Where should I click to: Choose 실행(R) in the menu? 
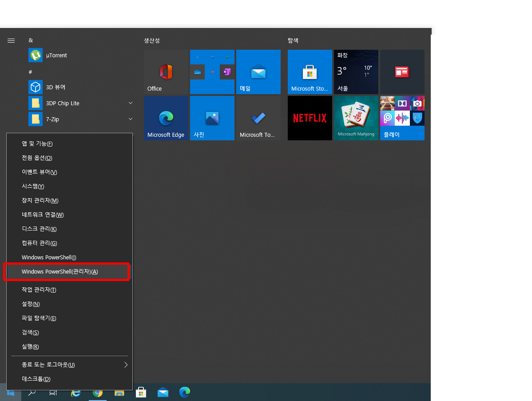pos(70,347)
